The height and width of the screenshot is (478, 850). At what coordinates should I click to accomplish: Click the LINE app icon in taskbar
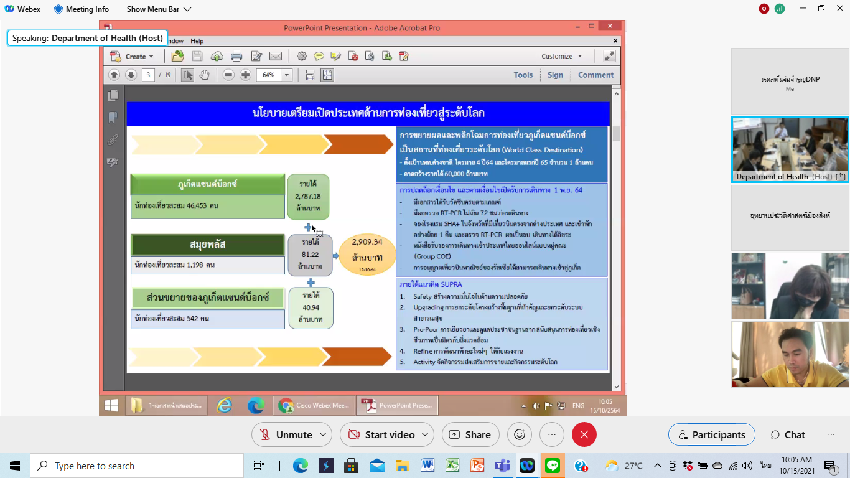pos(550,466)
